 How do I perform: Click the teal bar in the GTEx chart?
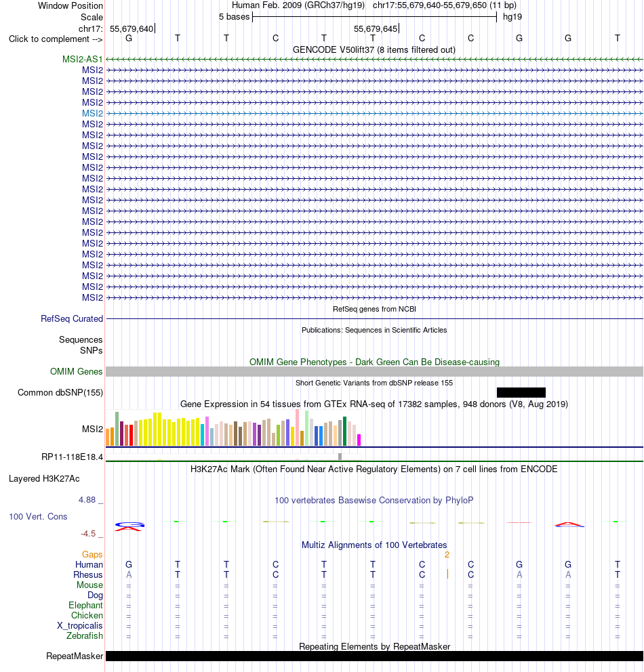(x=203, y=435)
